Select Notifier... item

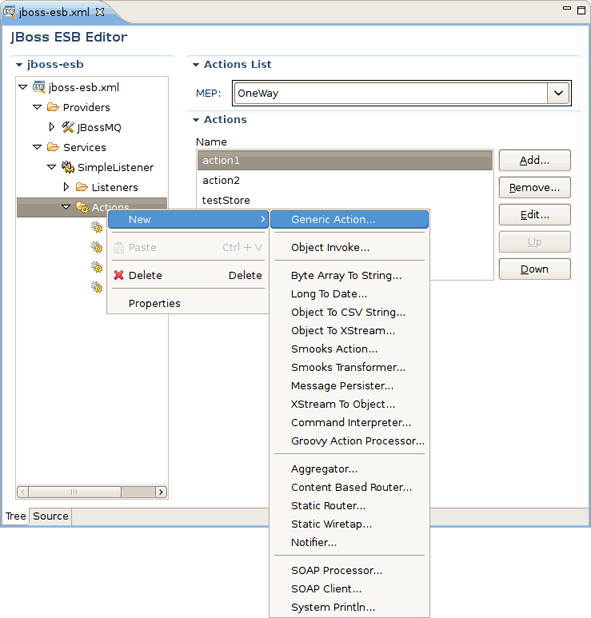click(x=349, y=542)
